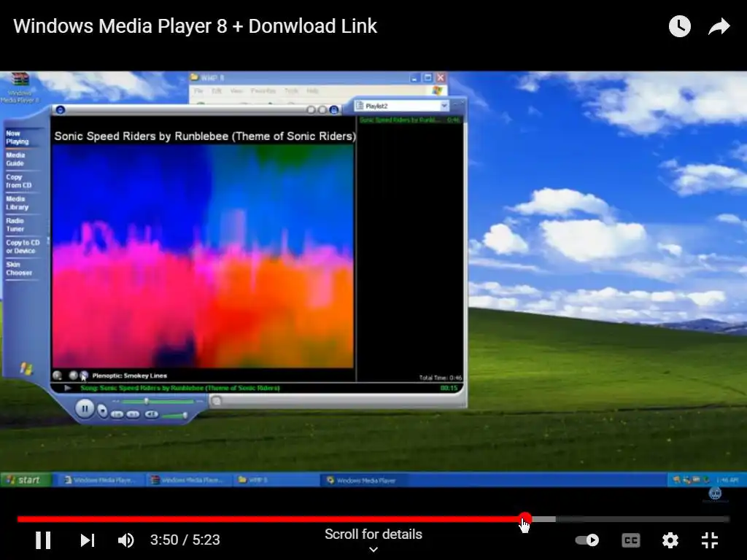Pause the YouTube video

pos(43,540)
